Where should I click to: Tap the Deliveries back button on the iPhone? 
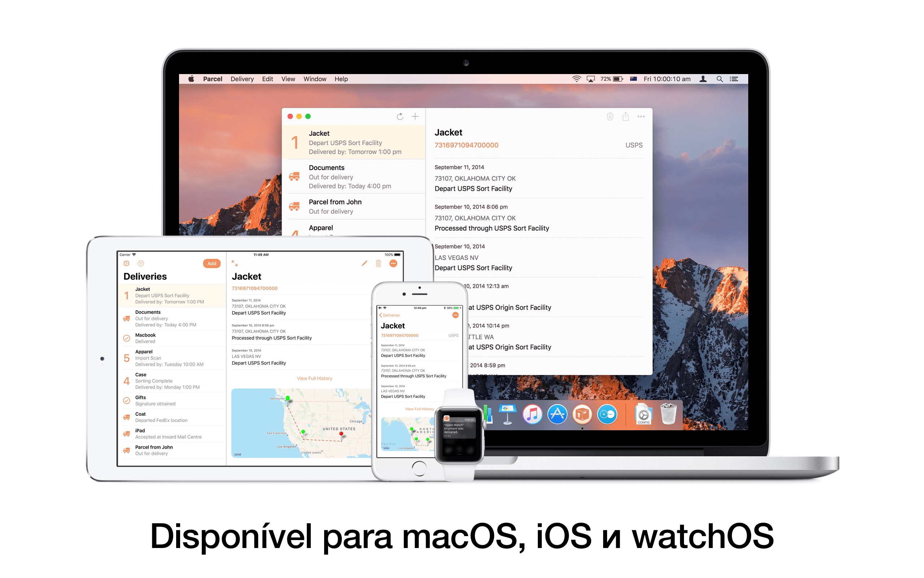tap(389, 315)
